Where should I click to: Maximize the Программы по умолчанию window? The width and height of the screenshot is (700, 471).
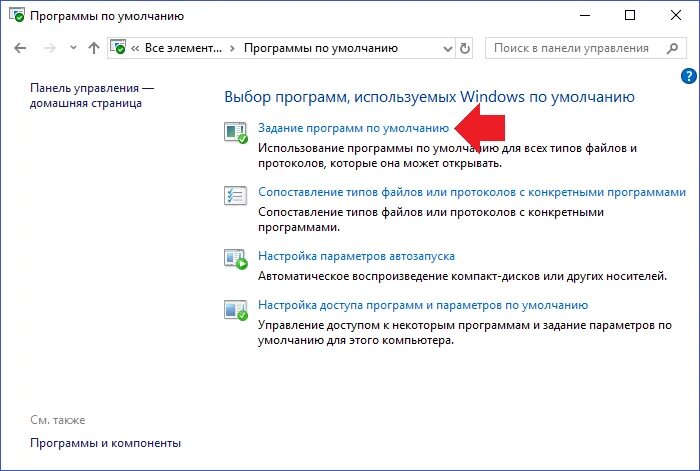pos(630,16)
